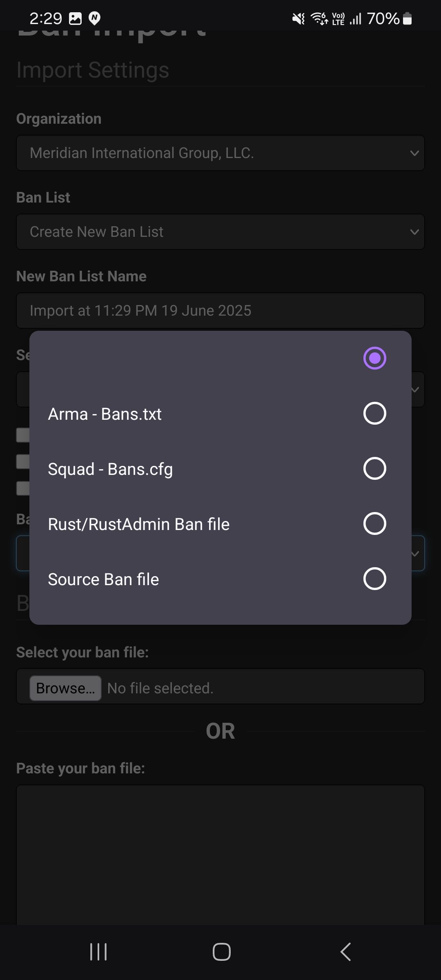This screenshot has height=980, width=441.
Task: Choose the Squad - Bans.cfg radio option
Action: point(374,468)
